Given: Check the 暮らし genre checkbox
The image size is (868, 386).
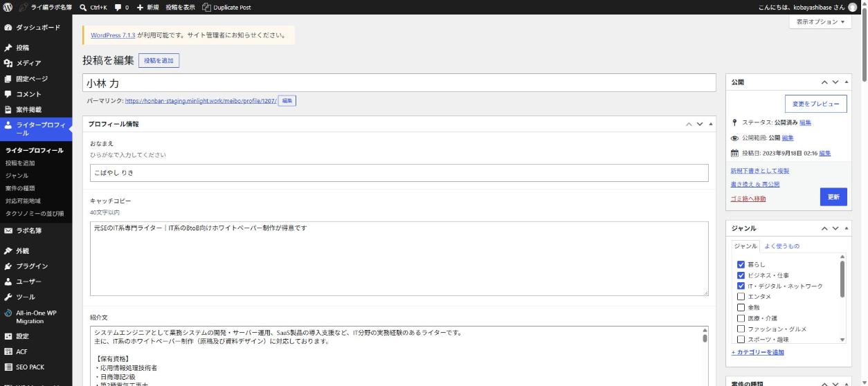Looking at the screenshot, I should 741,264.
